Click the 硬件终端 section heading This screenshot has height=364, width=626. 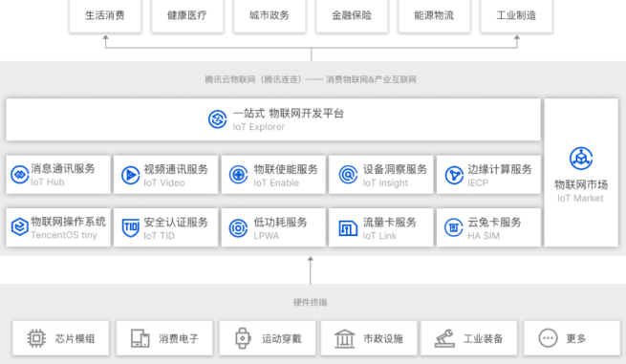pyautogui.click(x=311, y=303)
